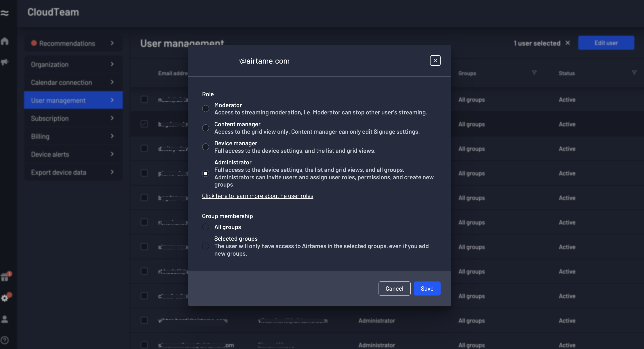Screen dimensions: 644x349
Task: Open the announcements megaphone icon
Action: click(x=5, y=62)
